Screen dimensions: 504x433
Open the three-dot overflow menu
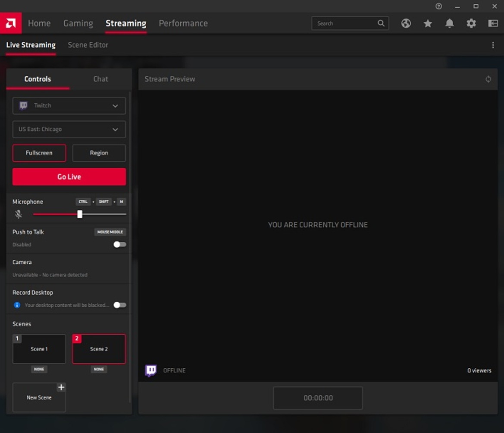click(493, 44)
